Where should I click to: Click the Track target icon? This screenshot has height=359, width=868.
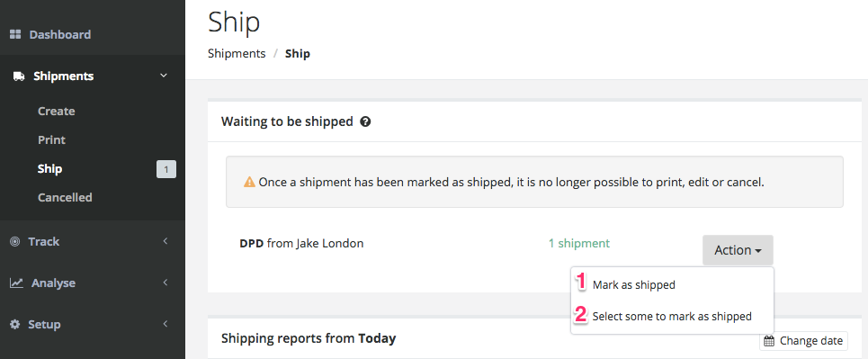(15, 241)
